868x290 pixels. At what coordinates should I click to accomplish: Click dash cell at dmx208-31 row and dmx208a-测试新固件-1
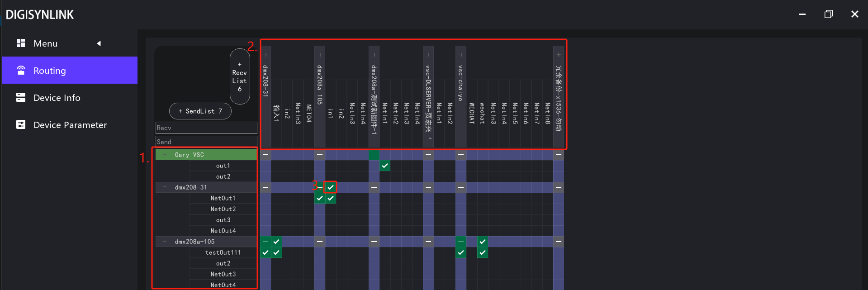(x=374, y=187)
